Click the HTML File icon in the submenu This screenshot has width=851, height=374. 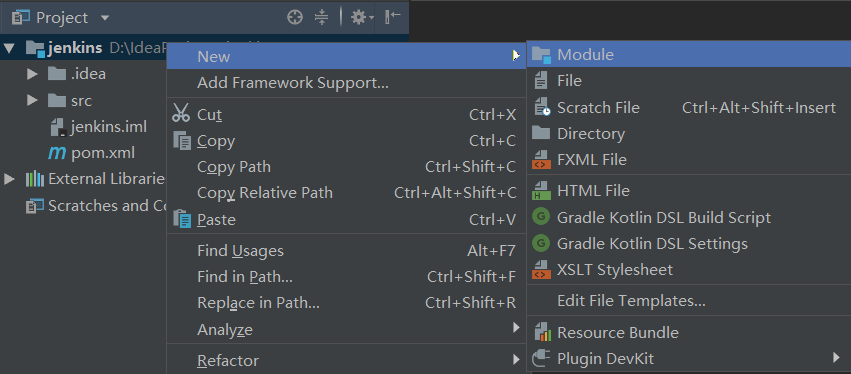point(541,191)
